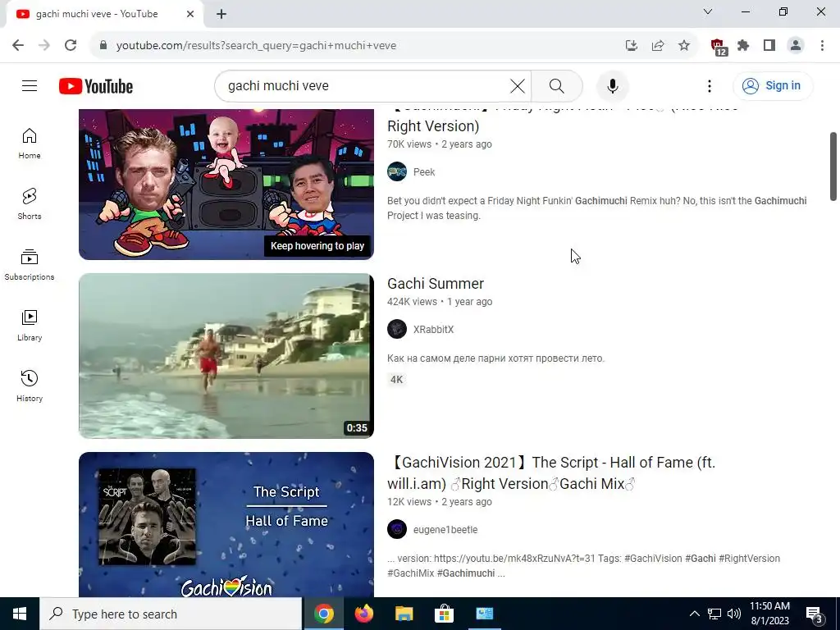The height and width of the screenshot is (630, 840).
Task: Open Chrome three-dot menu
Action: (822, 46)
